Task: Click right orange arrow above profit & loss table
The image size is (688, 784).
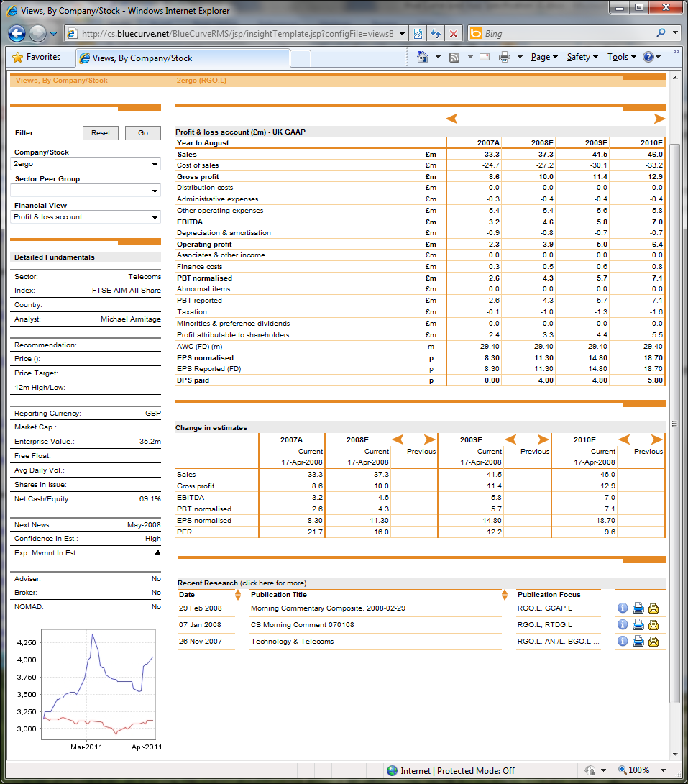Action: point(659,119)
